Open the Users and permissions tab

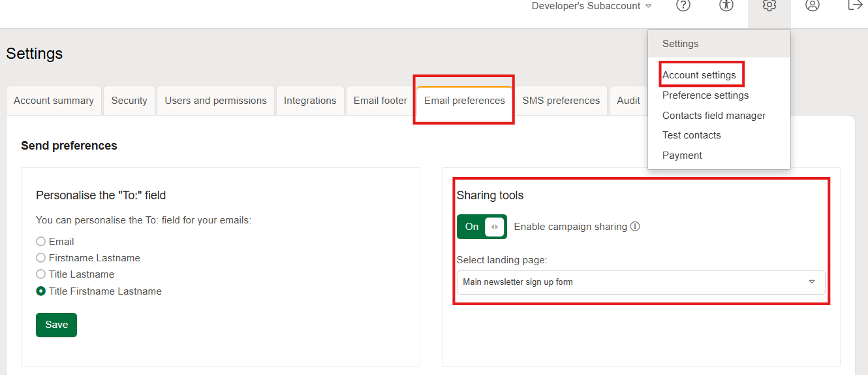click(215, 101)
